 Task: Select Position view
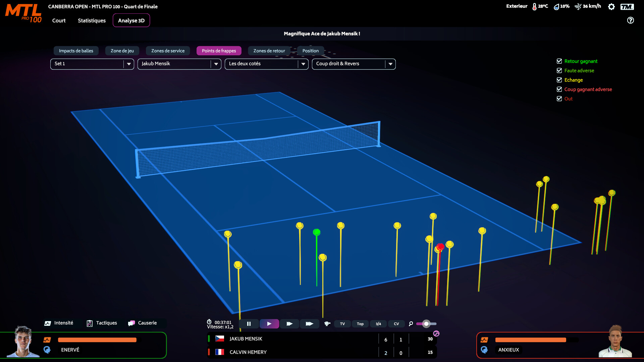coord(311,51)
